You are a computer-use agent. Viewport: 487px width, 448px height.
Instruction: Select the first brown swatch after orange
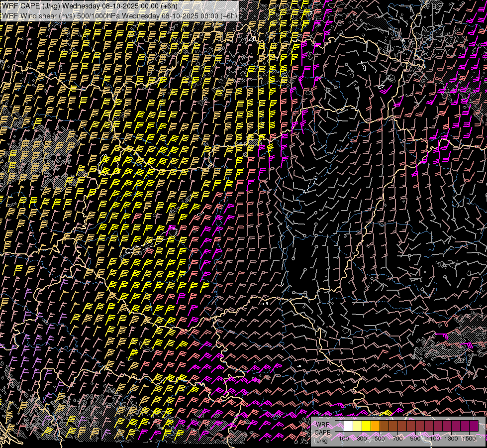click(x=385, y=426)
